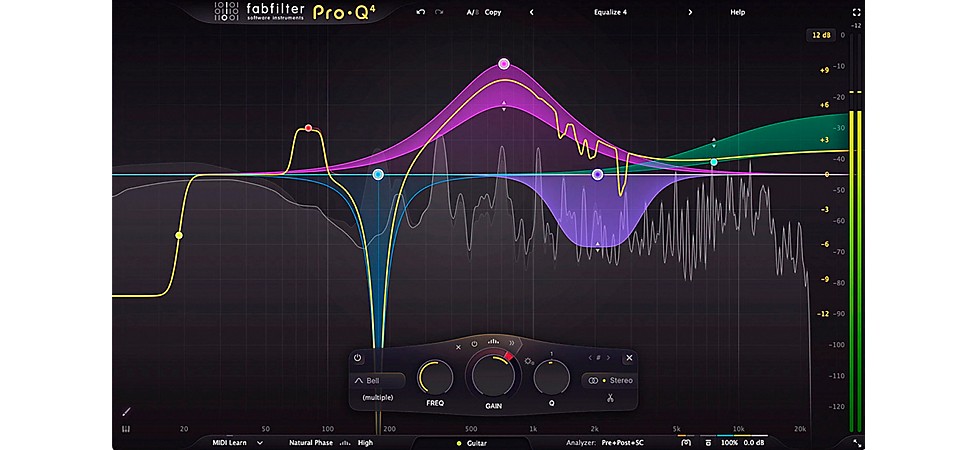This screenshot has width=976, height=450.
Task: Open the 12 dB display range selector
Action: pos(821,35)
